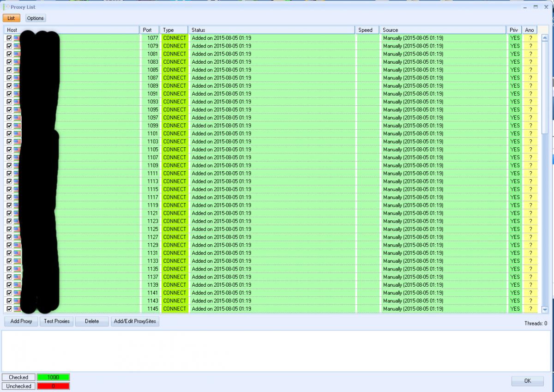Sort by the Status column header
The image size is (554, 392).
272,30
